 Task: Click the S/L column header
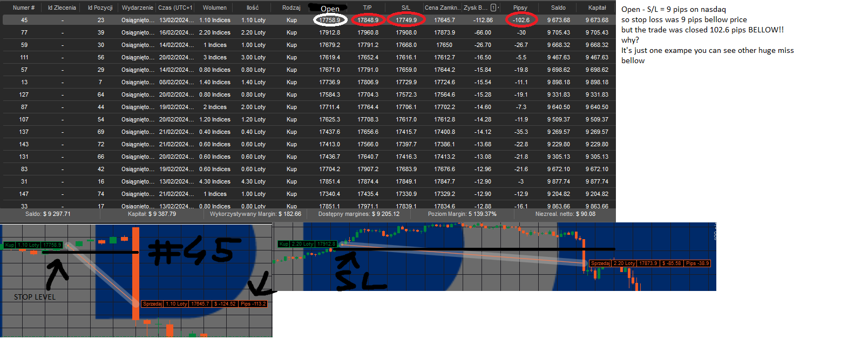click(406, 8)
